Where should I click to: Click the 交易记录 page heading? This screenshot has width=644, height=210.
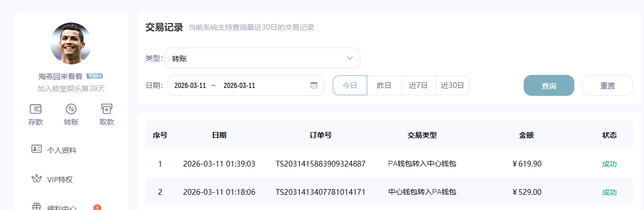164,27
